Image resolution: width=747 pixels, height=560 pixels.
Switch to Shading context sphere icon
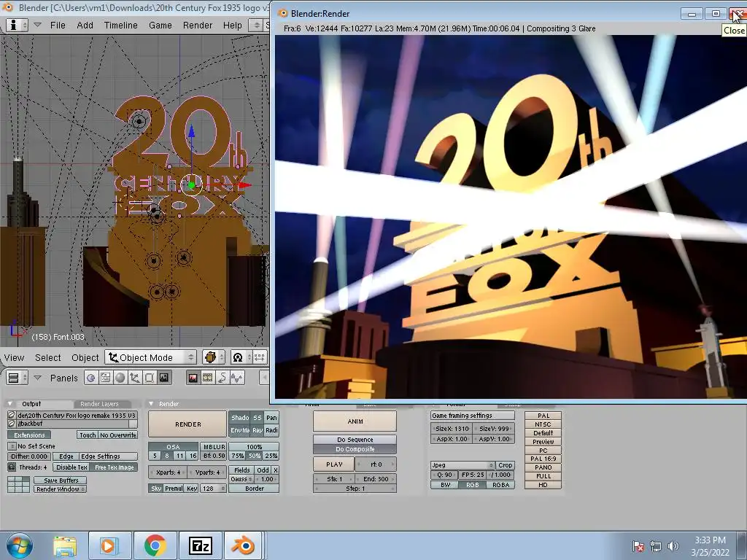coord(120,378)
